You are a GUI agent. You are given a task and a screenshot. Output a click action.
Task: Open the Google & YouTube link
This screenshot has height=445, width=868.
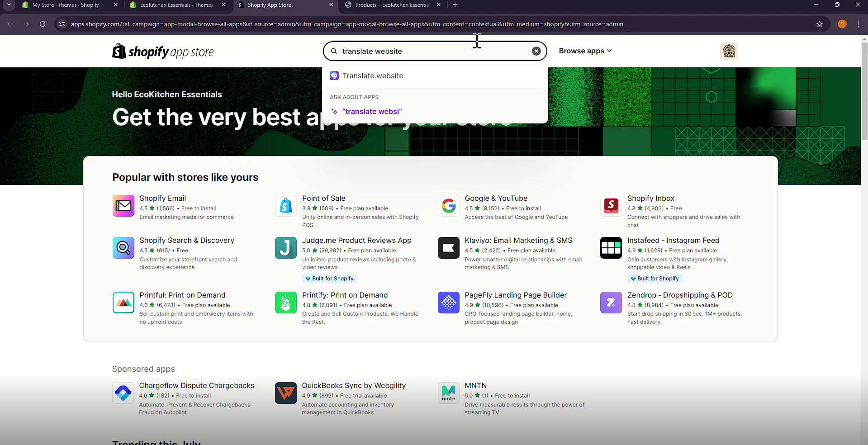pos(496,198)
